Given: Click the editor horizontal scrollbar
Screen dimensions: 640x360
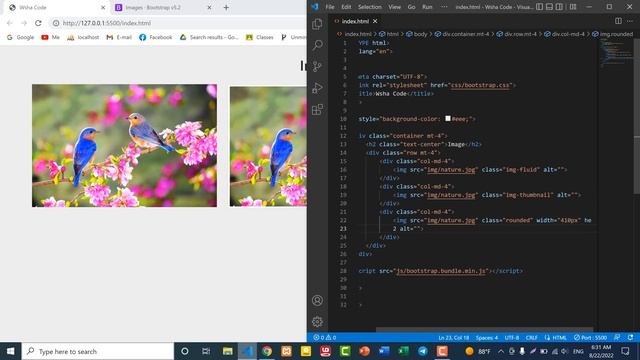Looking at the screenshot, I should click(484, 329).
